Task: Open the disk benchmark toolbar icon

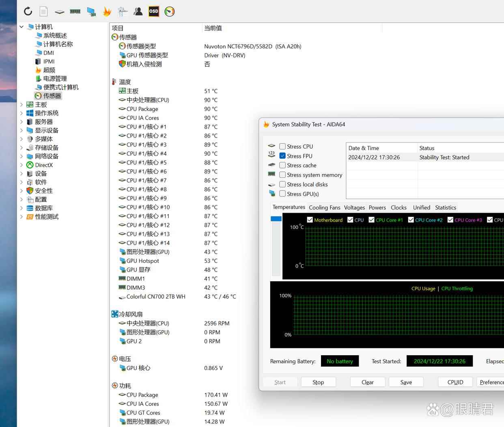Action: coord(60,12)
